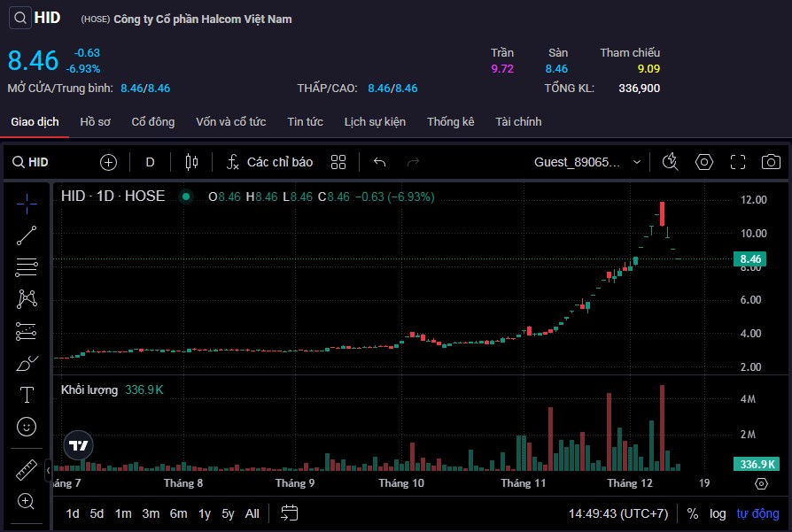Viewport: 792px width, 532px height.
Task: Enable log scale on price axis
Action: [718, 513]
